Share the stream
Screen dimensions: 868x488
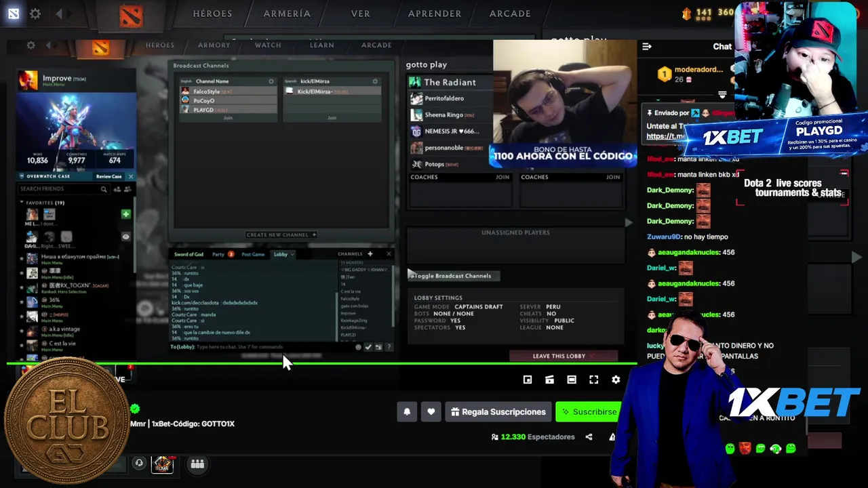point(589,437)
